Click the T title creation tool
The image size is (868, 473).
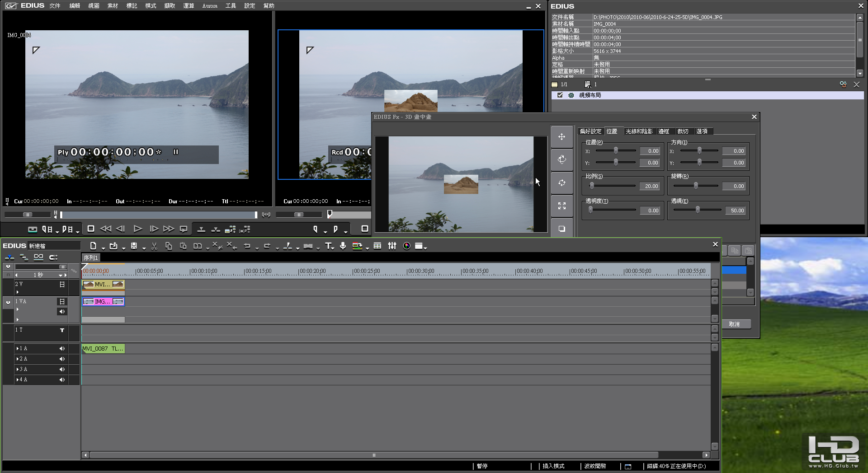click(x=328, y=246)
